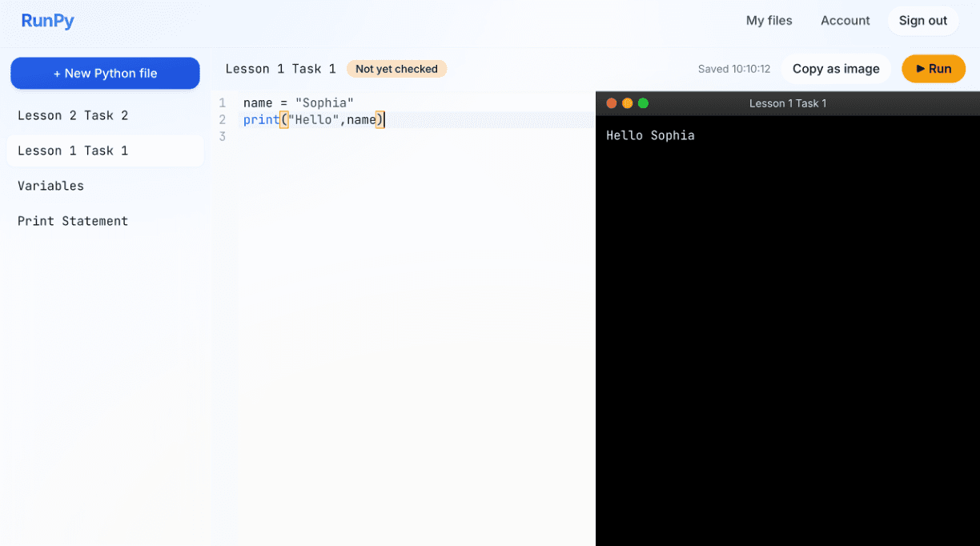This screenshot has height=546, width=980.
Task: Click code line 1 name assignment
Action: (x=299, y=103)
